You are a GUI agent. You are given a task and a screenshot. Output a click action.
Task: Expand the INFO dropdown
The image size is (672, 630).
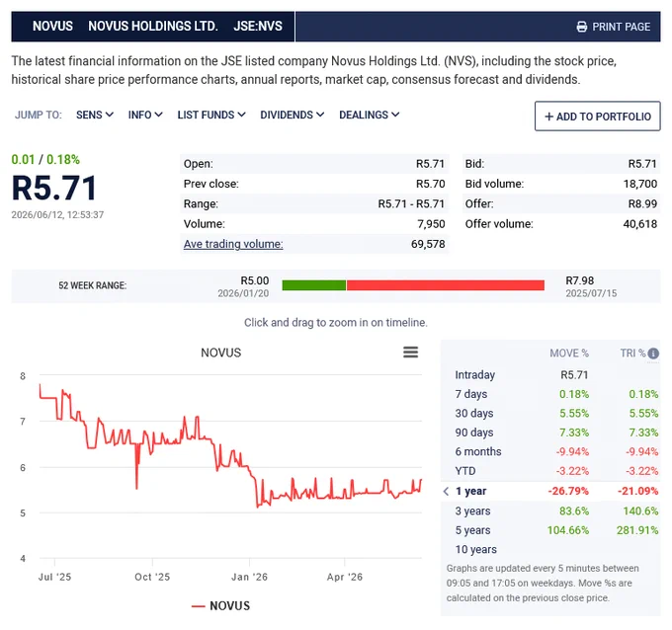point(145,115)
